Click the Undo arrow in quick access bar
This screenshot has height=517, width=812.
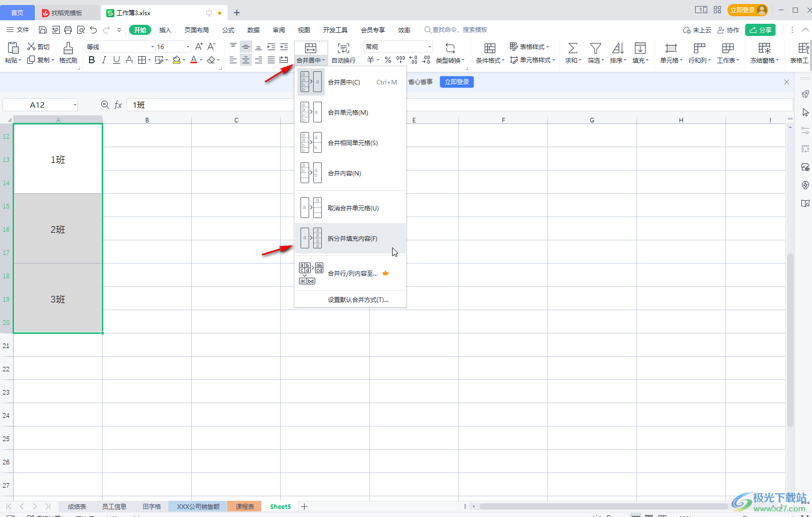[93, 30]
